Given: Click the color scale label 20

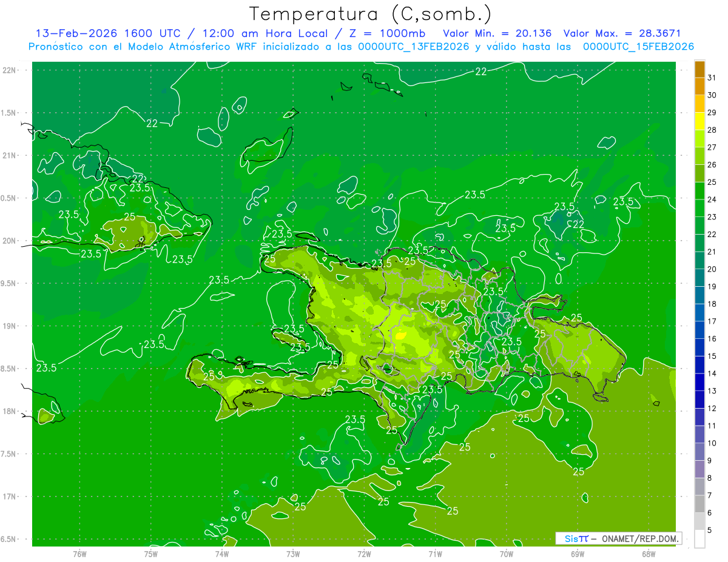Looking at the screenshot, I should (712, 269).
